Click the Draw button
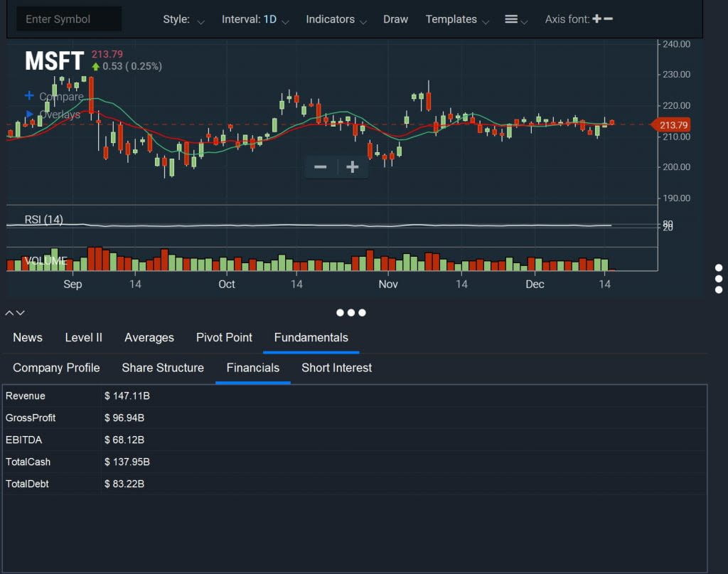 (x=395, y=19)
